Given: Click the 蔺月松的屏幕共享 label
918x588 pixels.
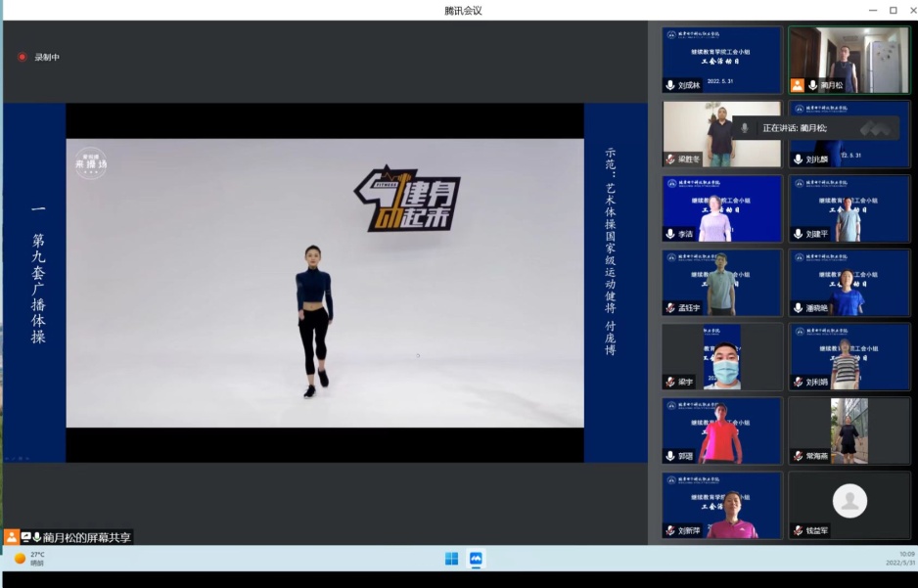Looking at the screenshot, I should (86, 537).
